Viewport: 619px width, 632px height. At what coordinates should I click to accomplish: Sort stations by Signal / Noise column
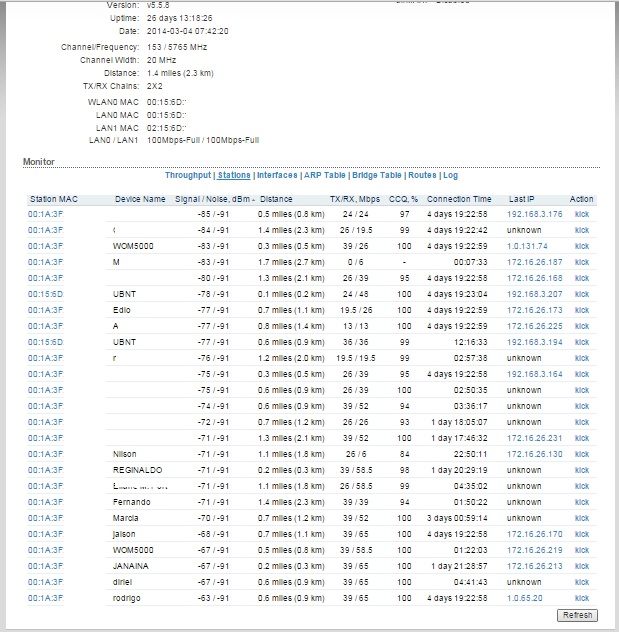coord(214,199)
